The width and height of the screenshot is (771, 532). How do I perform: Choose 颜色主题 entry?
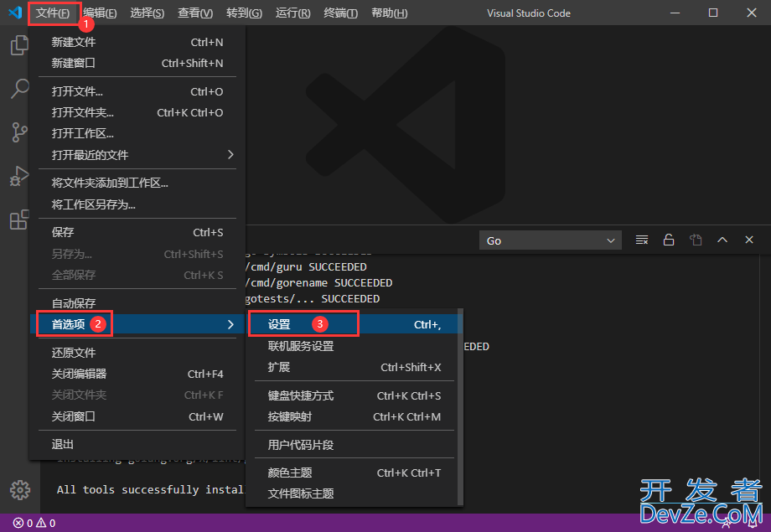354,473
